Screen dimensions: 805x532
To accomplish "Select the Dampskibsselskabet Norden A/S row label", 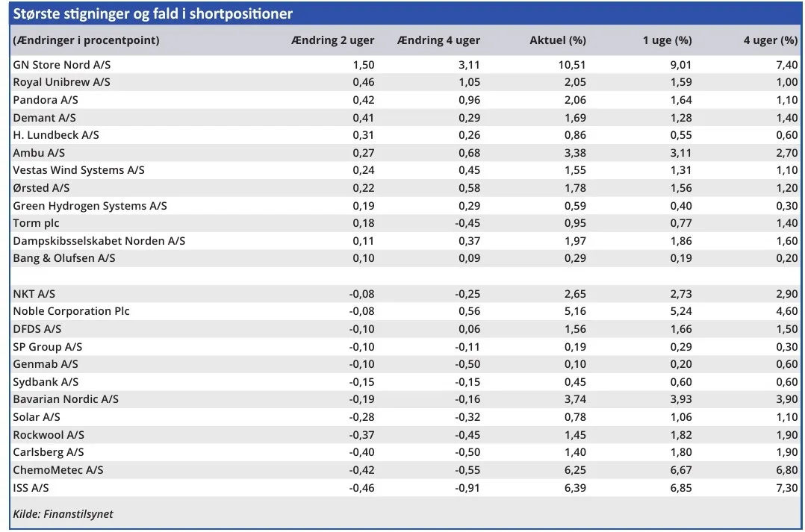I will click(x=99, y=241).
